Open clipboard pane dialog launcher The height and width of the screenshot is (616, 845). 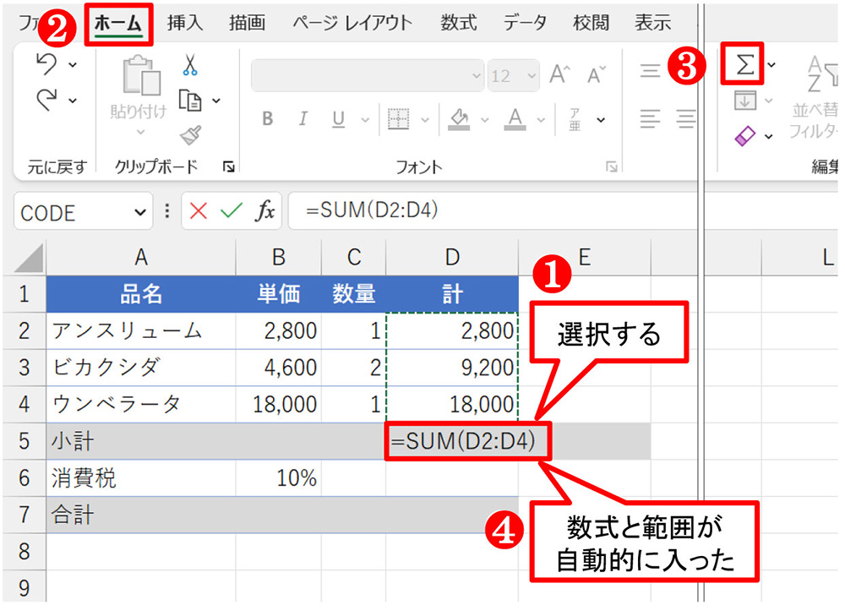click(228, 167)
